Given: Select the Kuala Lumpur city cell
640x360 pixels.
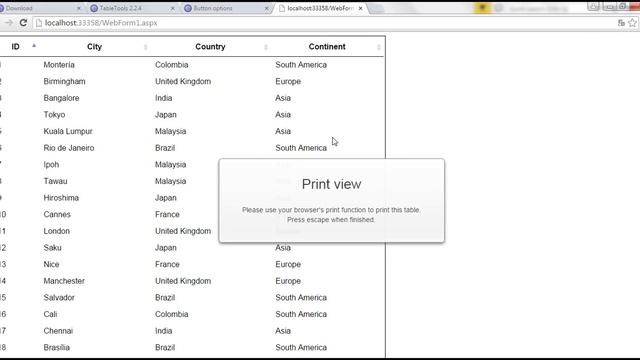Looking at the screenshot, I should (68, 131).
